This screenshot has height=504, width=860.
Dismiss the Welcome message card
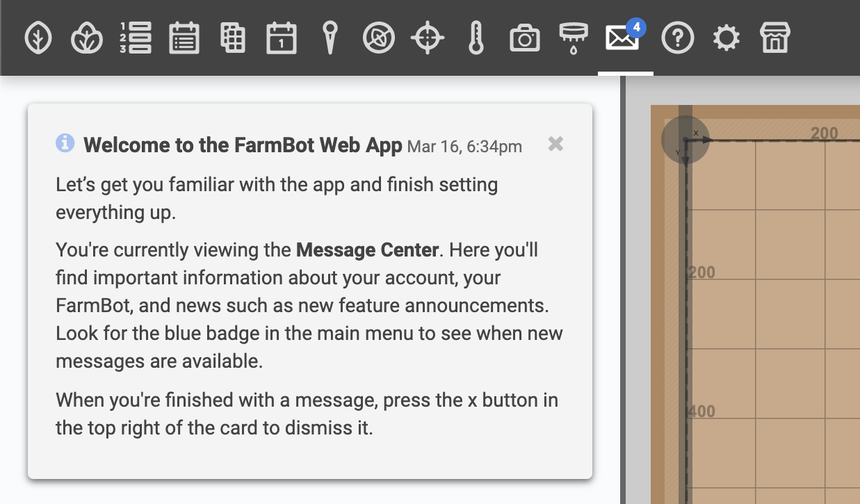coord(555,144)
